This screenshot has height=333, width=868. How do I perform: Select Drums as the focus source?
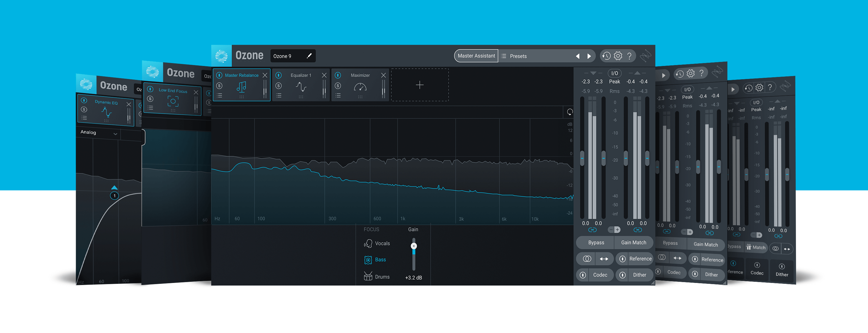377,276
